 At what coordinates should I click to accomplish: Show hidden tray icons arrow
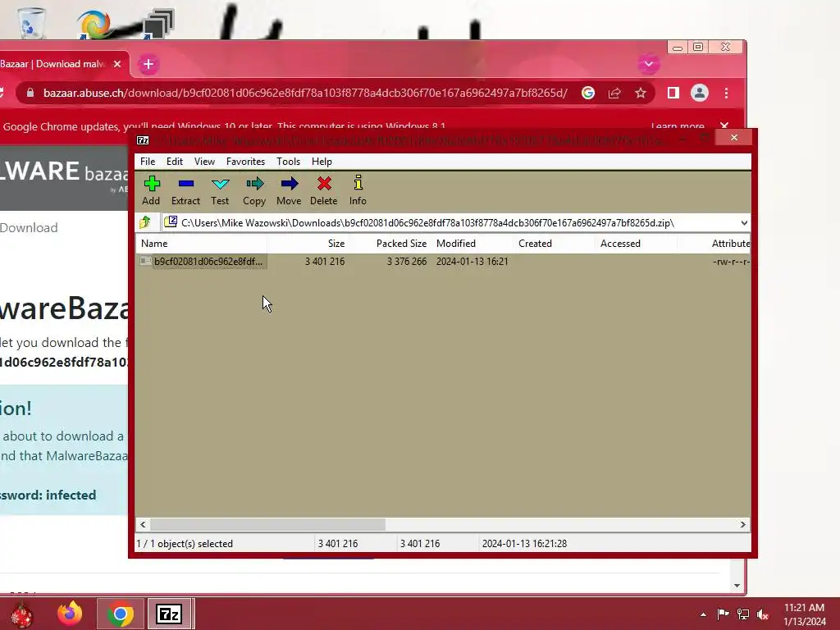(703, 614)
